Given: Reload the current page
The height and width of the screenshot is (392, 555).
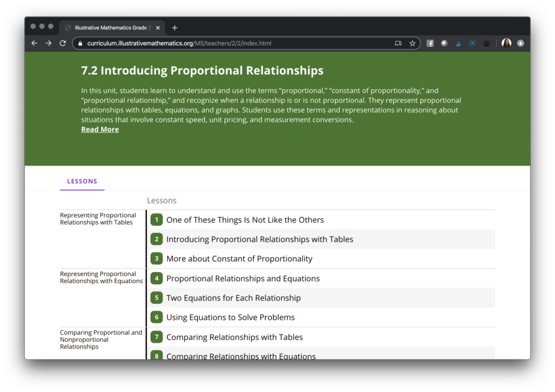Looking at the screenshot, I should pyautogui.click(x=63, y=43).
